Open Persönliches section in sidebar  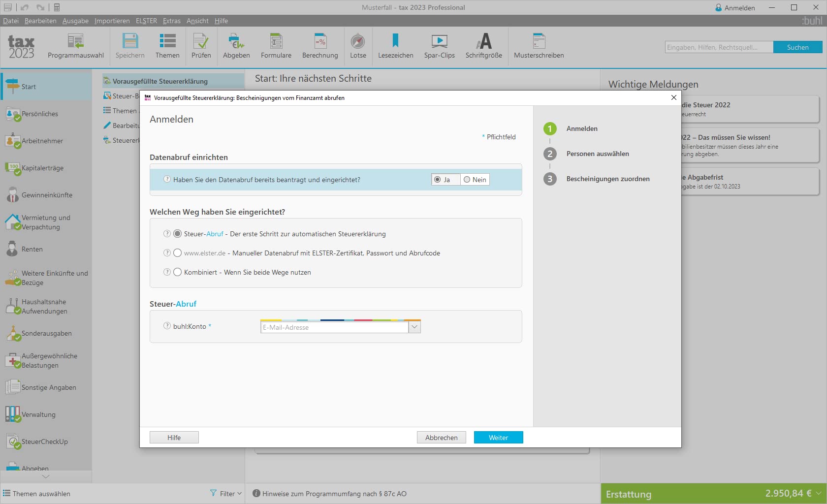[x=46, y=114]
